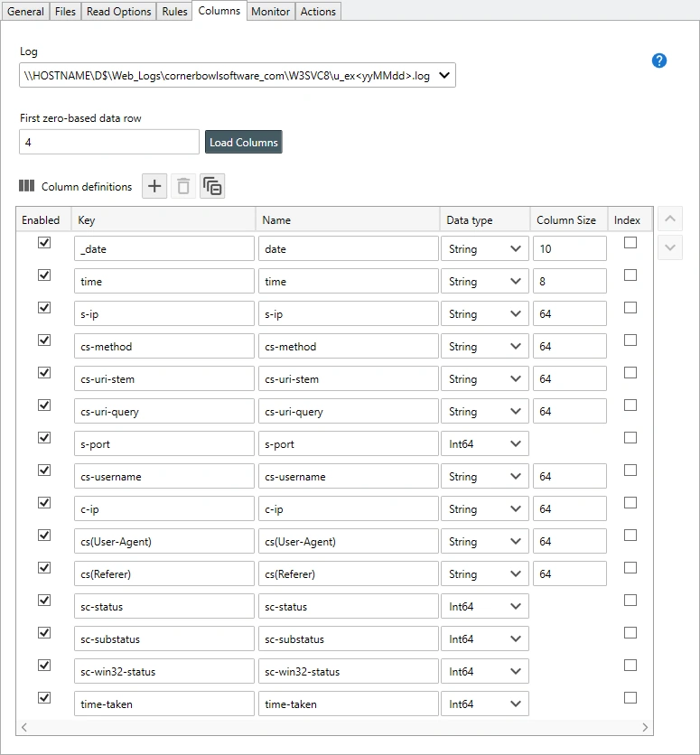Disable the _date column Enabled checkbox
Viewport: 700px width, 755px height.
click(x=44, y=243)
